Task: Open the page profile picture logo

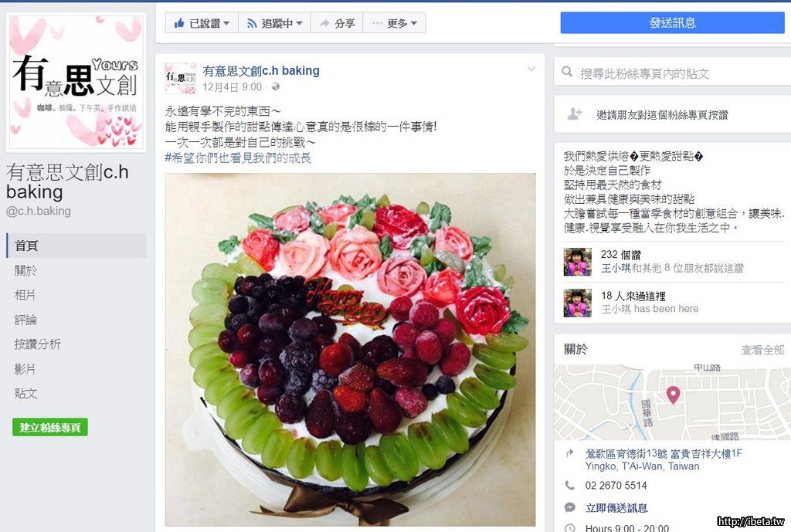Action: [x=75, y=80]
